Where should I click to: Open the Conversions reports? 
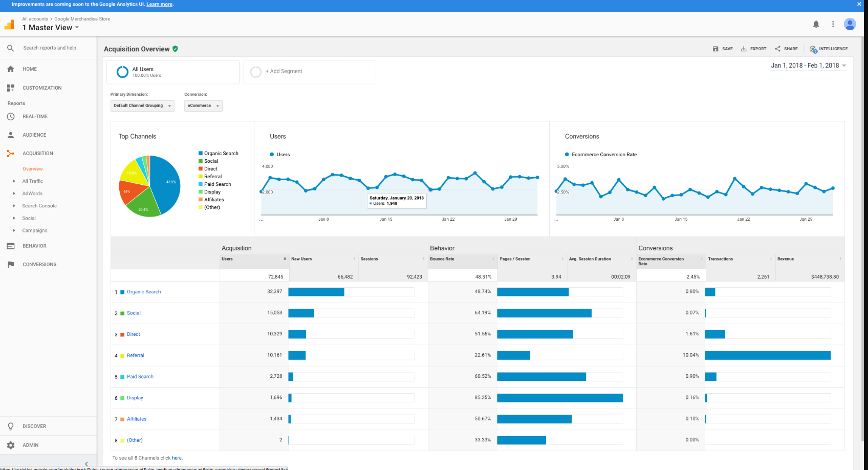(39, 265)
